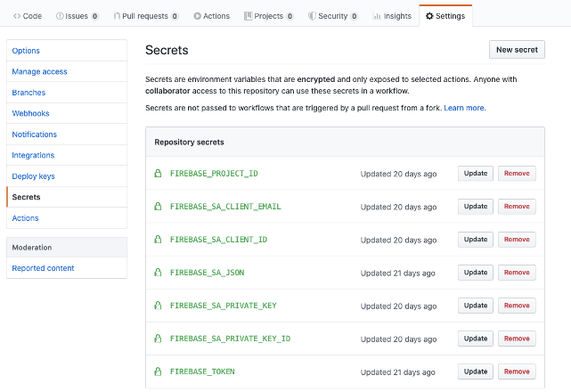Image resolution: width=571 pixels, height=392 pixels.
Task: Update the FIREBASE_SA_CLIENT_EMAIL secret
Action: pos(476,207)
